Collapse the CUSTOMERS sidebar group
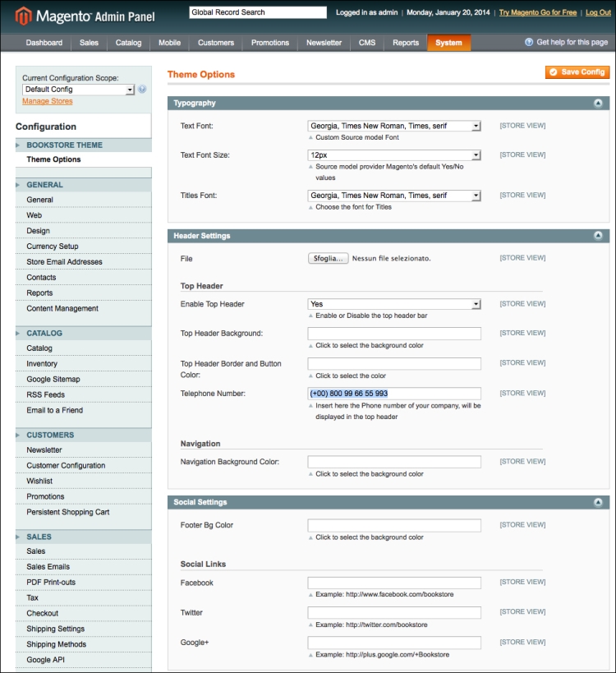Image resolution: width=616 pixels, height=673 pixels. coord(84,435)
